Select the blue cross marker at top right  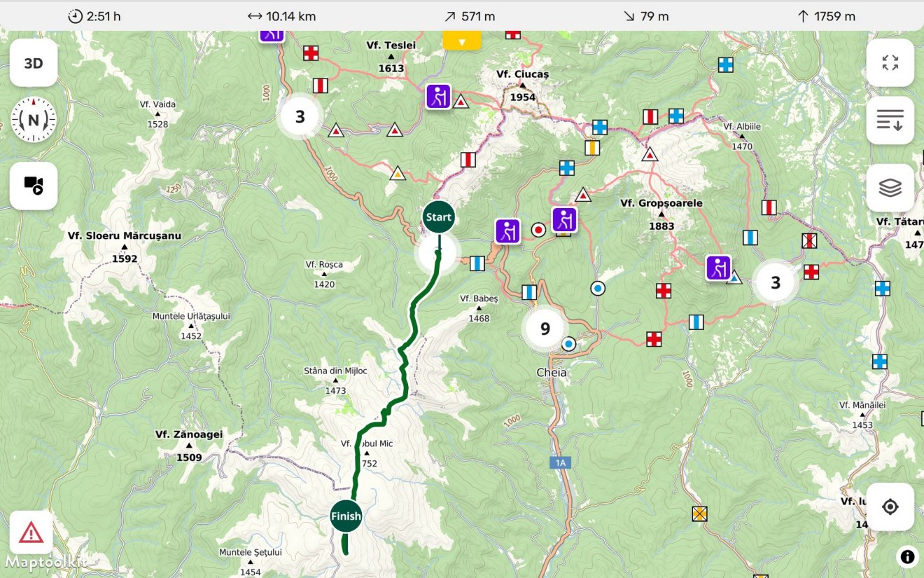[x=726, y=64]
